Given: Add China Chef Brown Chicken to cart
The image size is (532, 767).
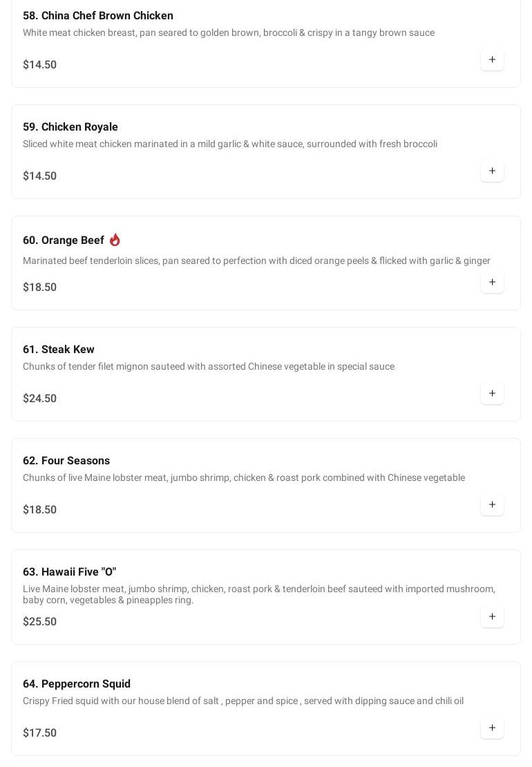Looking at the screenshot, I should (492, 60).
